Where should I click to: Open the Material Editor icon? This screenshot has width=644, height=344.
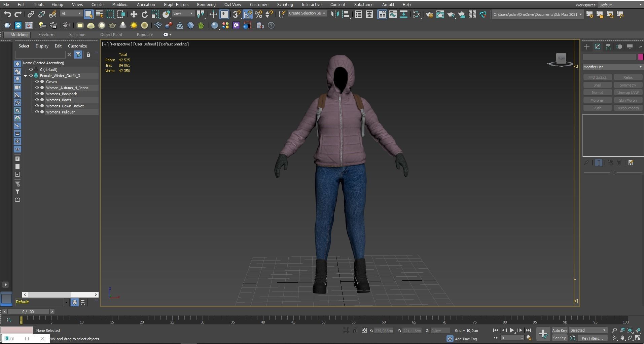click(x=417, y=14)
